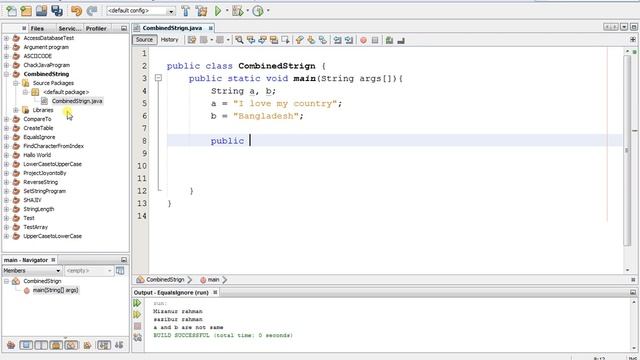Click the Find Selection magnifier icon
640x360 pixels.
coord(239,40)
